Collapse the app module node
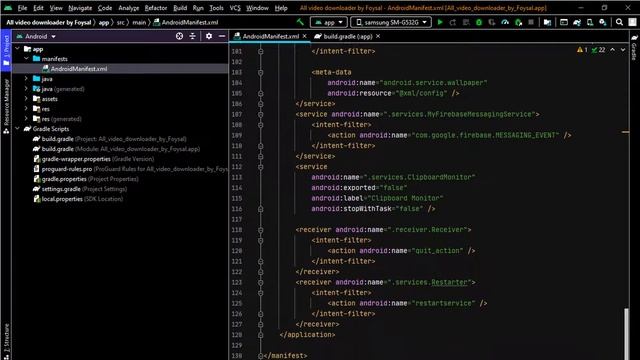The width and height of the screenshot is (640, 360). pyautogui.click(x=18, y=49)
